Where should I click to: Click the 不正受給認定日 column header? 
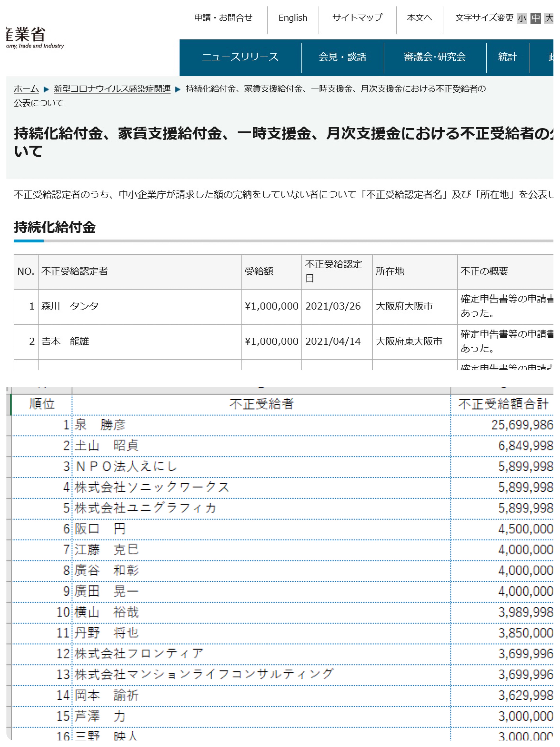pyautogui.click(x=337, y=272)
